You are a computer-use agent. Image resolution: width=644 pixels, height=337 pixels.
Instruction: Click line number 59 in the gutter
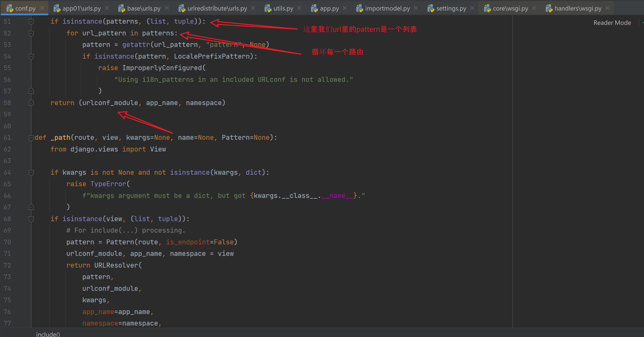point(7,114)
